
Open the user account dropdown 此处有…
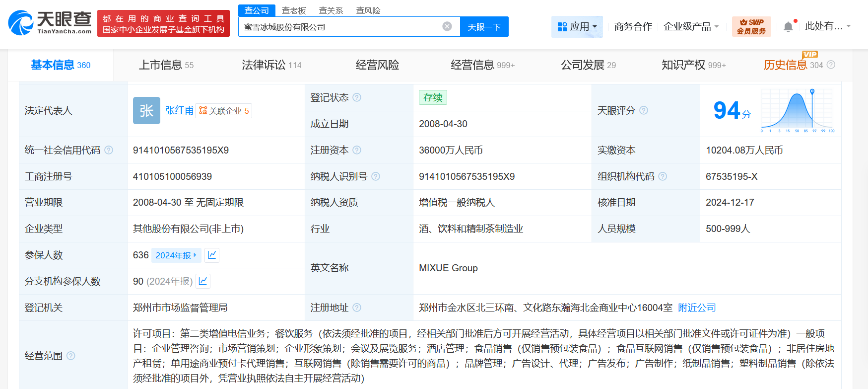click(827, 26)
